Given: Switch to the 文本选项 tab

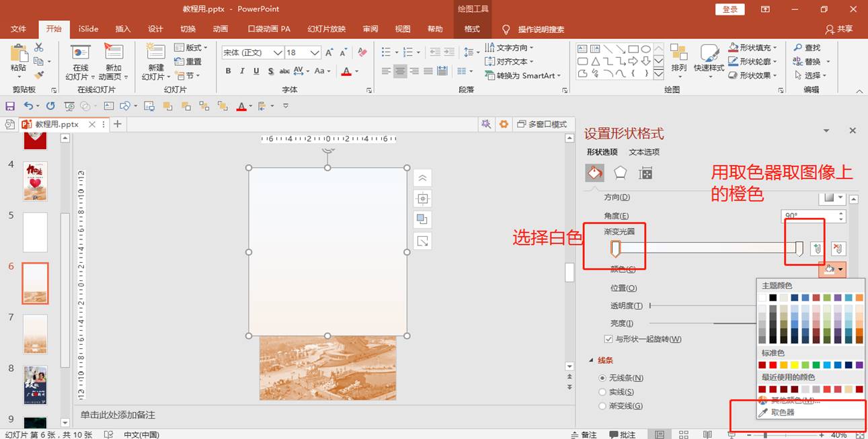Looking at the screenshot, I should [x=644, y=152].
